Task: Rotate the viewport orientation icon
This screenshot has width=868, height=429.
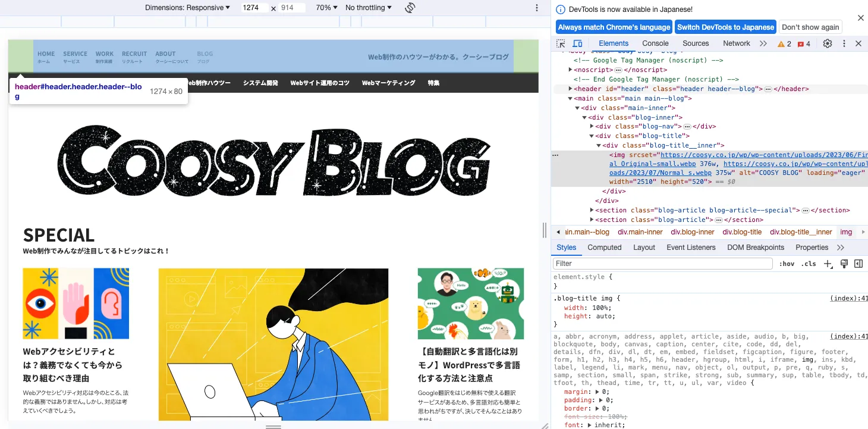Action: 410,8
